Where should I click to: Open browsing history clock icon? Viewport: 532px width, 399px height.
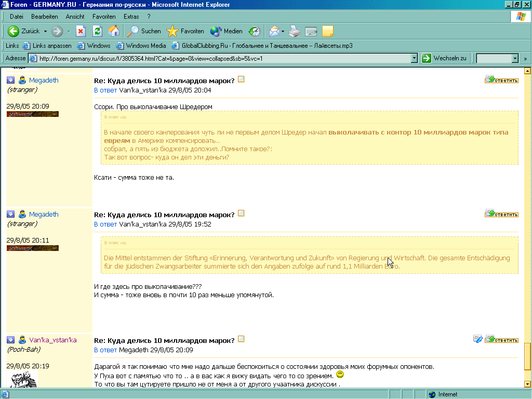[x=255, y=31]
